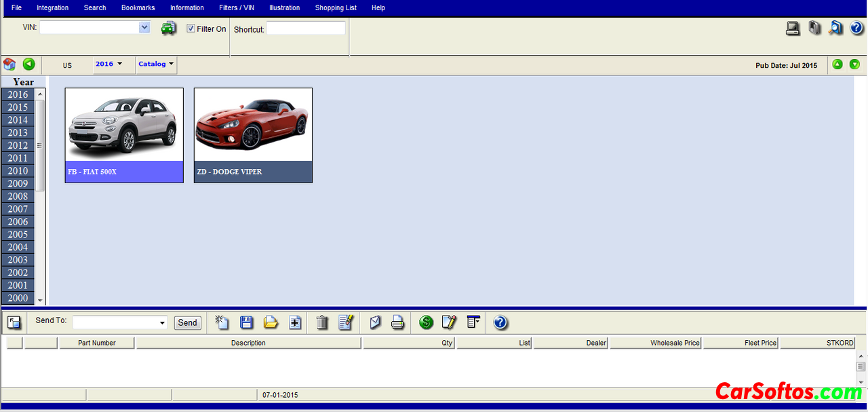Open the VIN dropdown list
The image size is (868, 412).
click(x=144, y=27)
